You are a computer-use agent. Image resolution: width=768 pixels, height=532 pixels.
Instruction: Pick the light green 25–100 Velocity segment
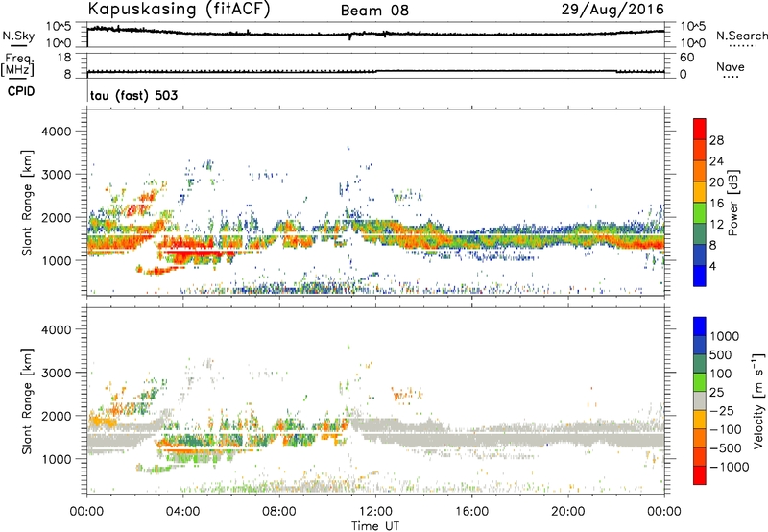(x=700, y=382)
